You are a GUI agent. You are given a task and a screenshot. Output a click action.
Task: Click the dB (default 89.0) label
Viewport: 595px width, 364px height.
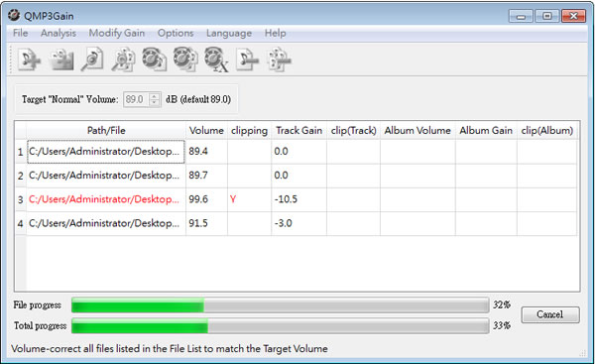(x=198, y=99)
